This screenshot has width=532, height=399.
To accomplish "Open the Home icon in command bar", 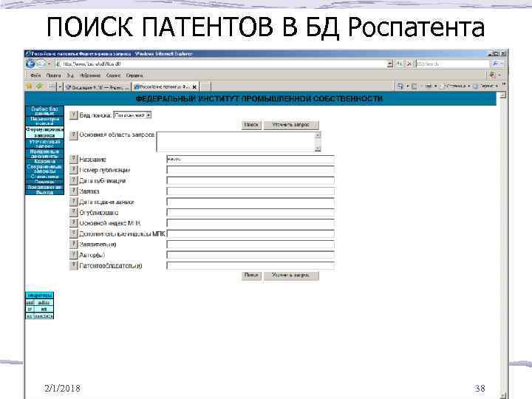I will [400, 86].
